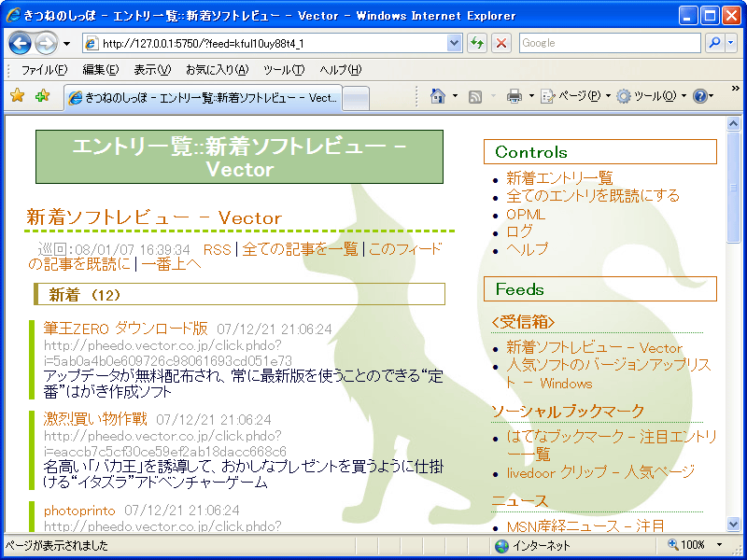Click the ニュース category heading
The image size is (747, 560).
click(520, 501)
